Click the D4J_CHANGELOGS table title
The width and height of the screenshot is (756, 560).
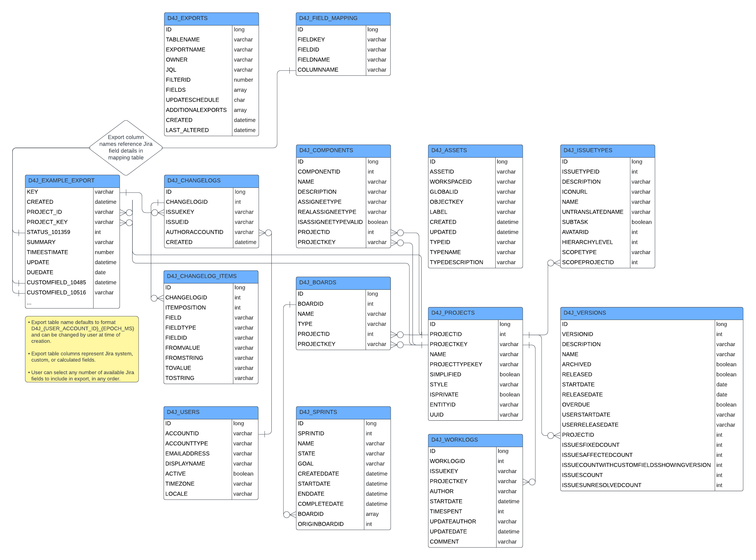pyautogui.click(x=211, y=181)
